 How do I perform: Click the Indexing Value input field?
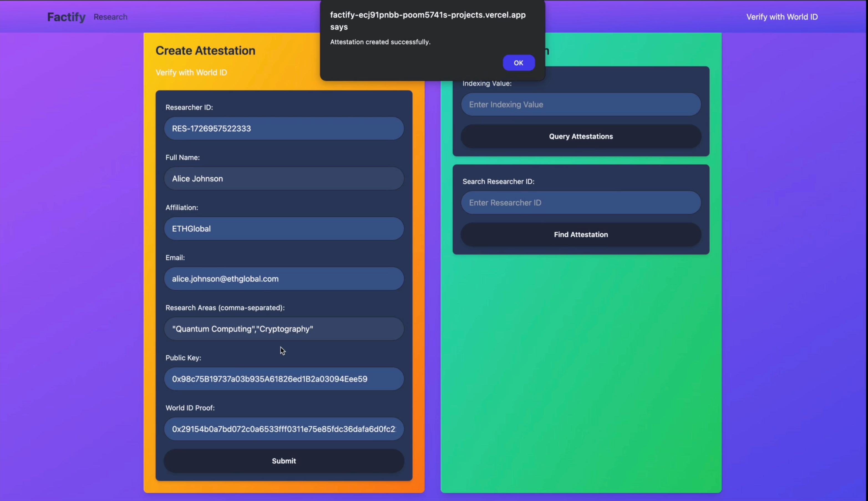pyautogui.click(x=581, y=104)
